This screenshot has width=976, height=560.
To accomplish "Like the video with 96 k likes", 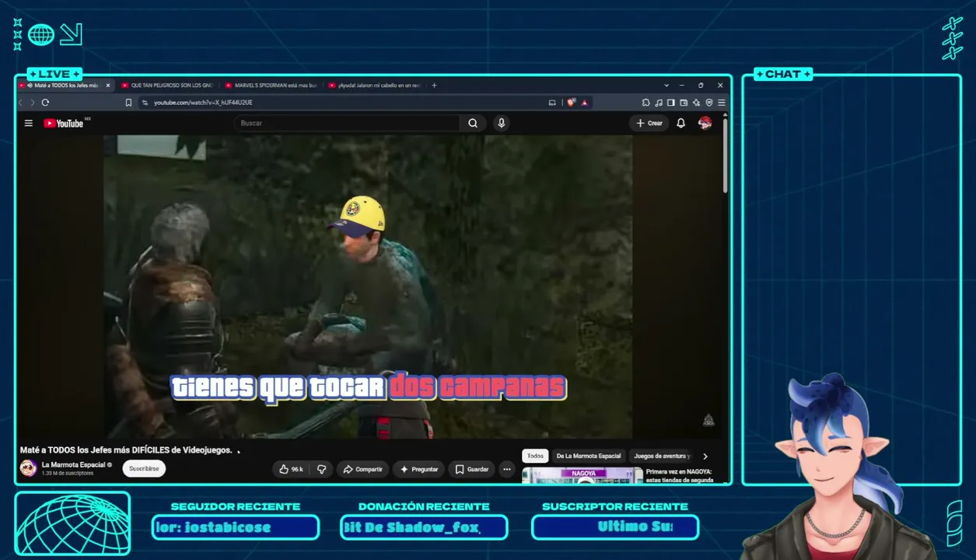I will click(x=291, y=469).
